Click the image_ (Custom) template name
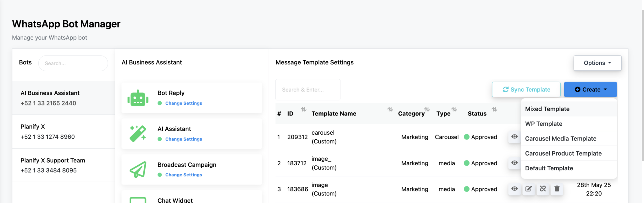Image resolution: width=644 pixels, height=203 pixels. pos(324,163)
